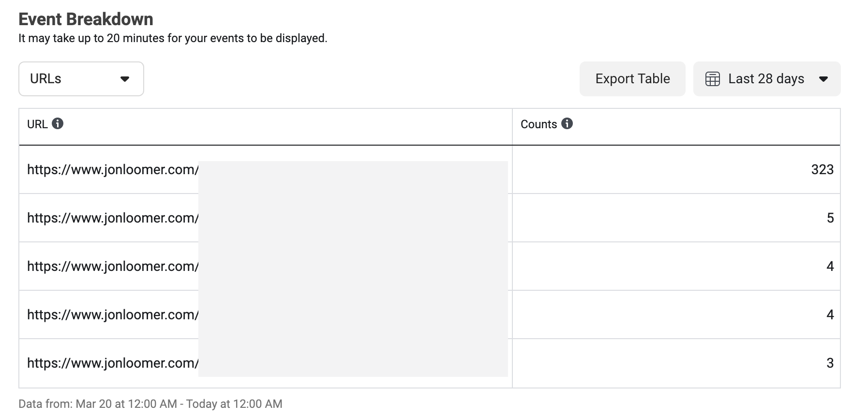This screenshot has height=418, width=868.
Task: Click the URL column header
Action: [37, 124]
